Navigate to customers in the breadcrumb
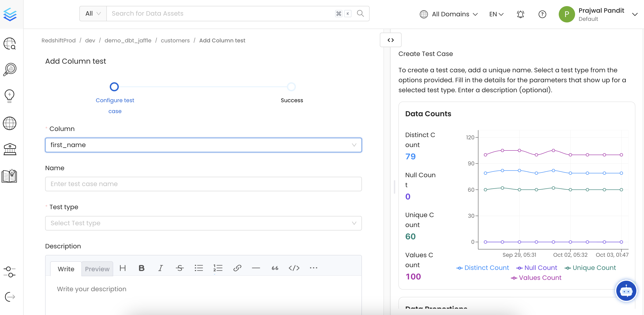644x315 pixels. pos(175,40)
